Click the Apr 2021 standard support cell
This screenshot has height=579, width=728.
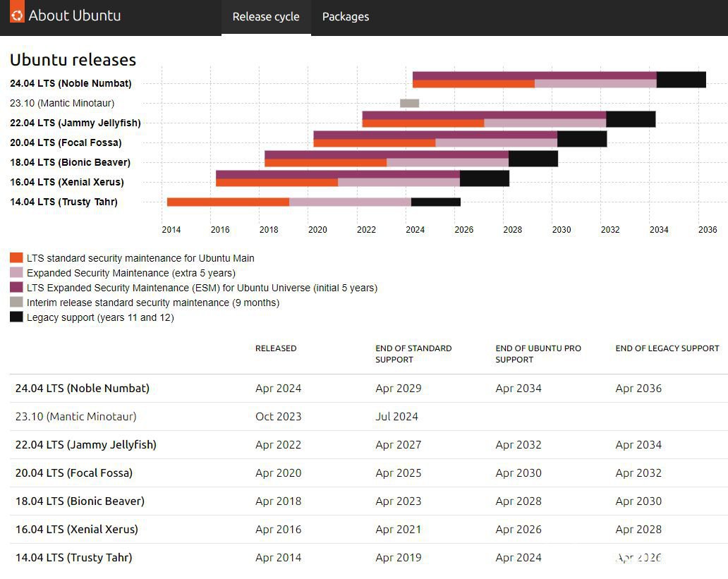coord(399,530)
